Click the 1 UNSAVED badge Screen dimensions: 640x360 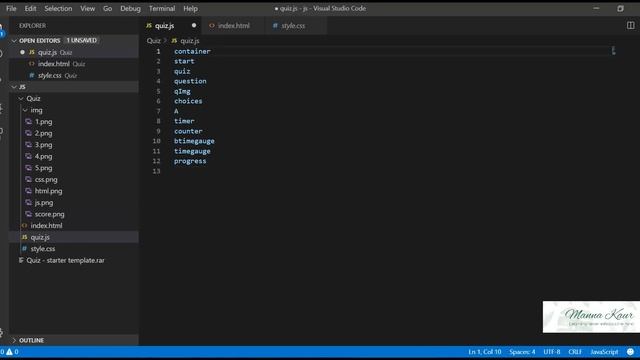pyautogui.click(x=82, y=40)
